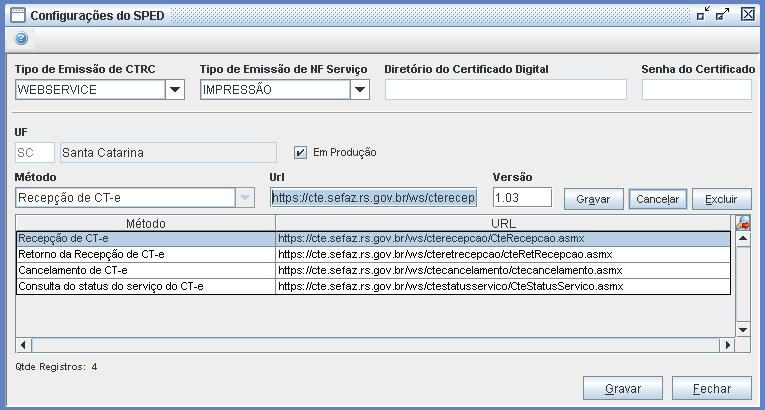This screenshot has height=410, width=765.
Task: Focus the Diretório do Certificado Digital field
Action: coord(505,90)
